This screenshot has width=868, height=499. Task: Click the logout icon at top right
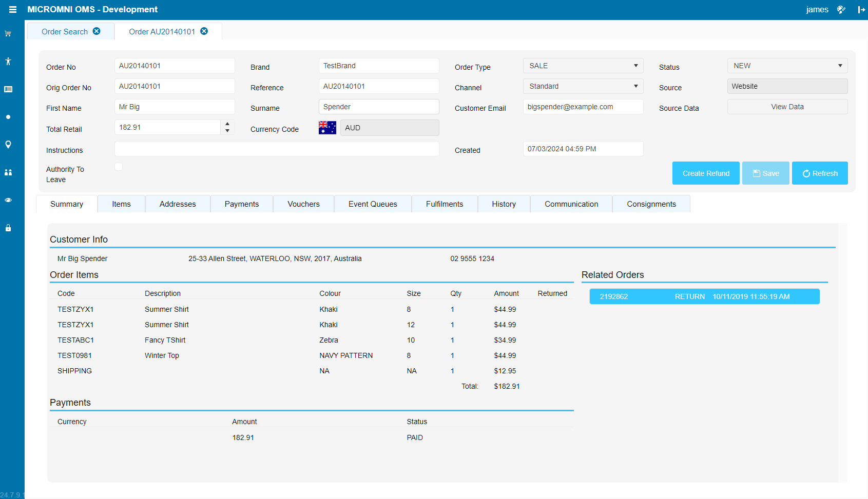tap(861, 10)
